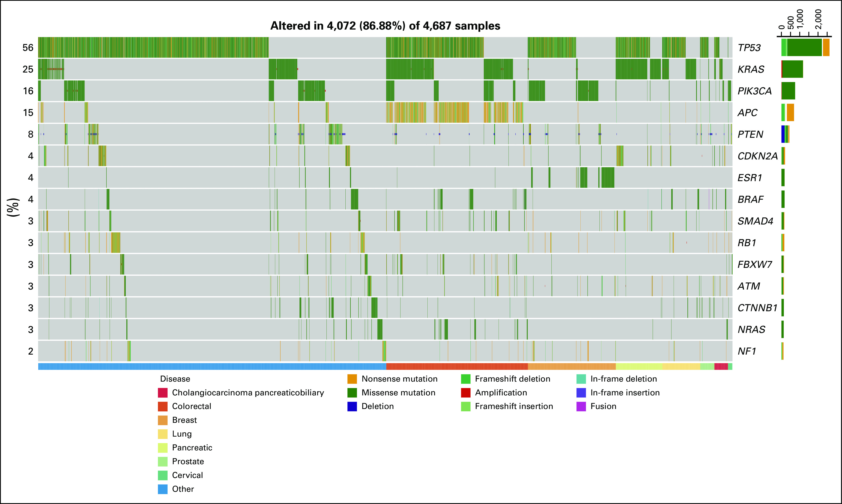Click the BRAF gene label
The image size is (842, 504).
click(751, 199)
